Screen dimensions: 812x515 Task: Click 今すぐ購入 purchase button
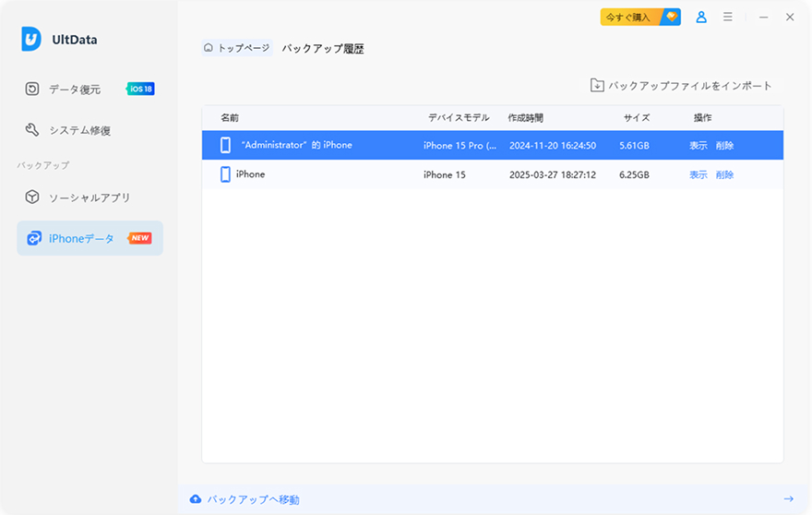click(640, 18)
